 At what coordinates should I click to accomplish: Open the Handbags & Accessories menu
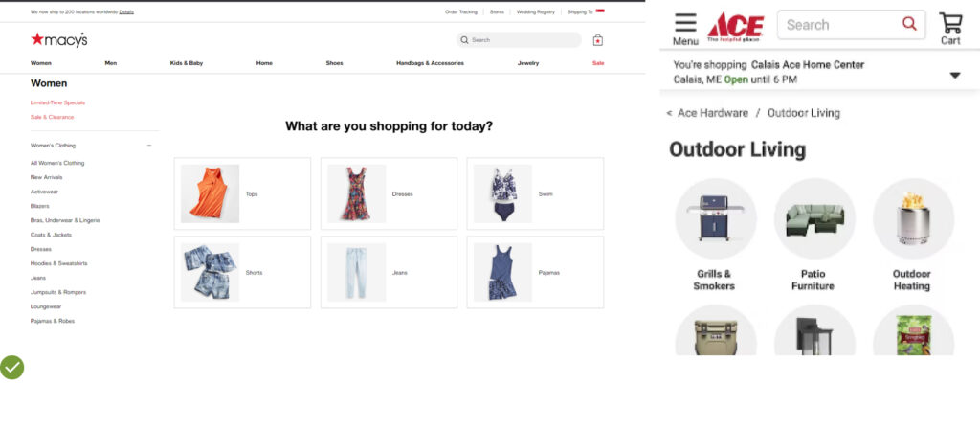click(x=430, y=63)
